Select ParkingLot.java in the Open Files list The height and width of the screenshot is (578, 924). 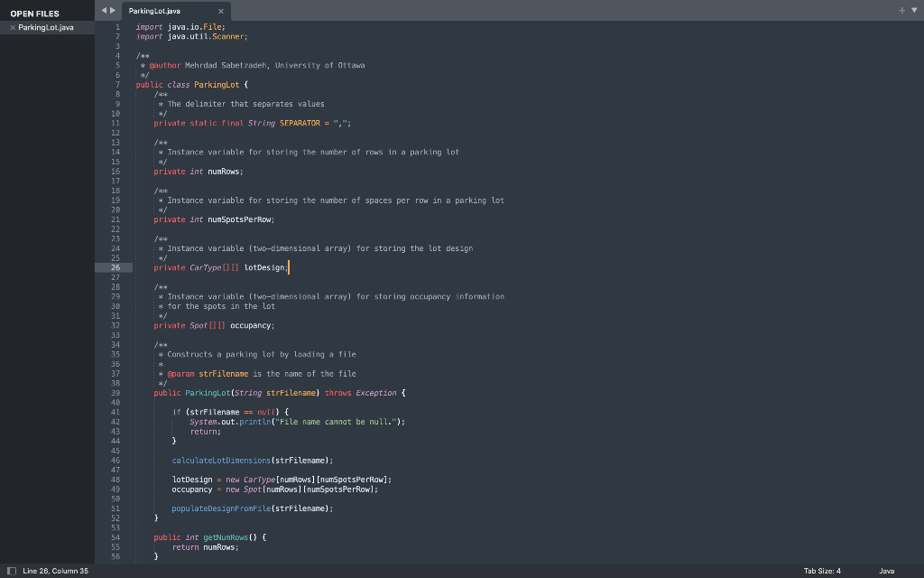(46, 28)
